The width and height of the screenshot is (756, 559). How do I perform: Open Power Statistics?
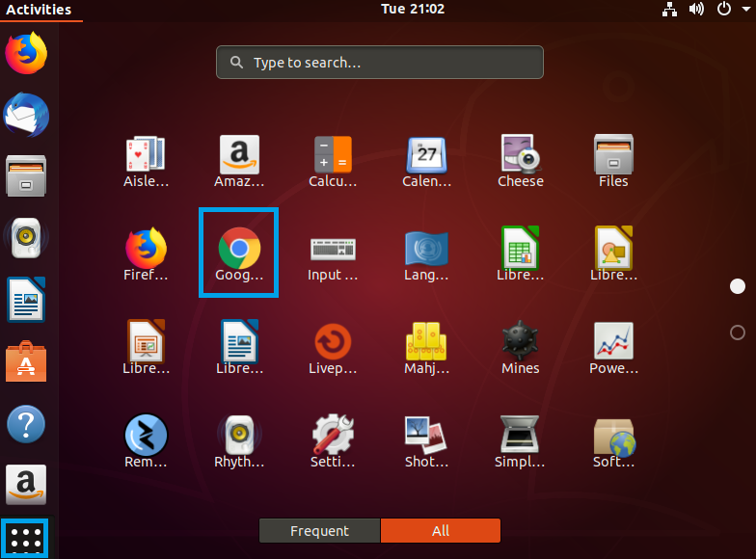pos(613,347)
